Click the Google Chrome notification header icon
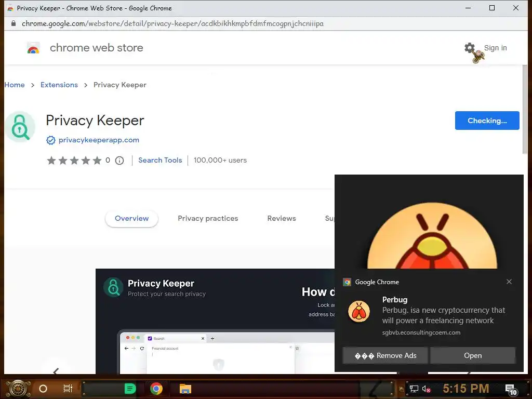 (347, 282)
